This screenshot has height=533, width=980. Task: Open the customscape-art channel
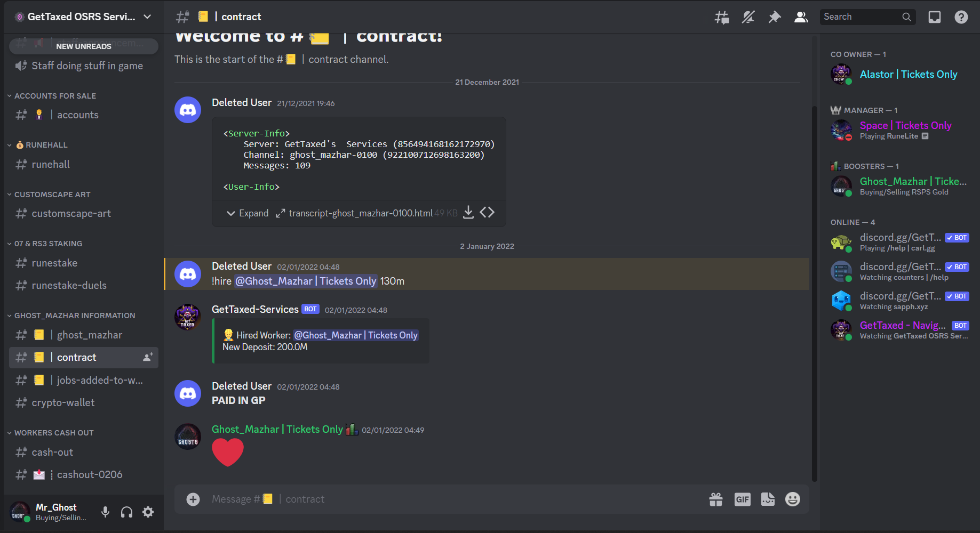coord(84,213)
